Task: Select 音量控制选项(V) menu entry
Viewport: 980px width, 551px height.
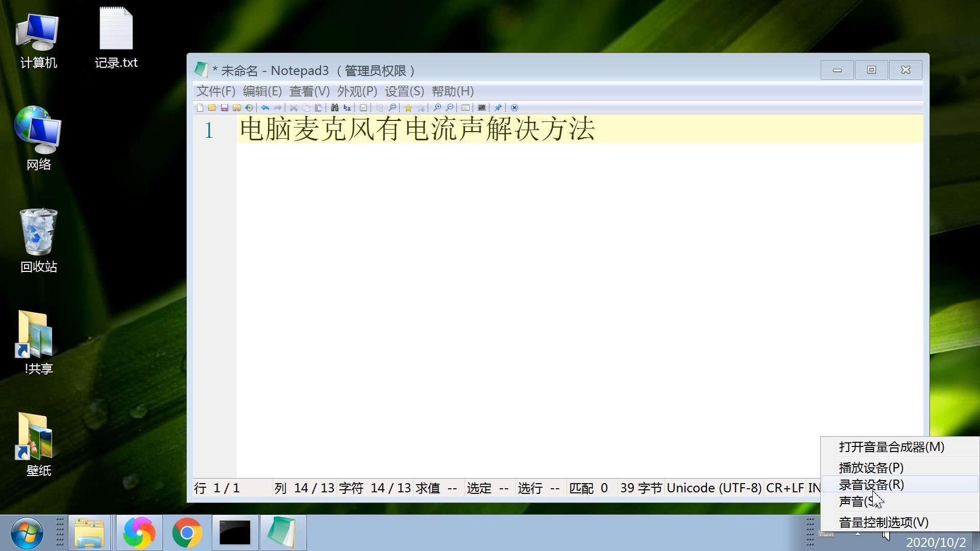Action: pyautogui.click(x=899, y=522)
